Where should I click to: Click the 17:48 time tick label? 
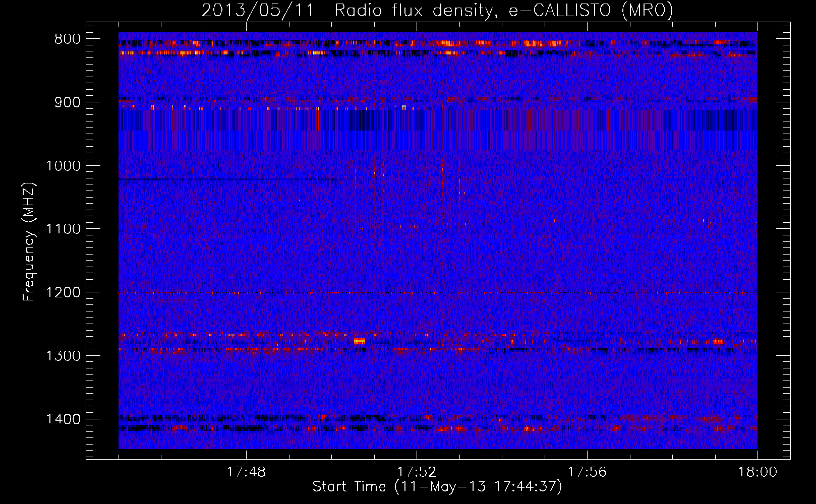point(246,472)
